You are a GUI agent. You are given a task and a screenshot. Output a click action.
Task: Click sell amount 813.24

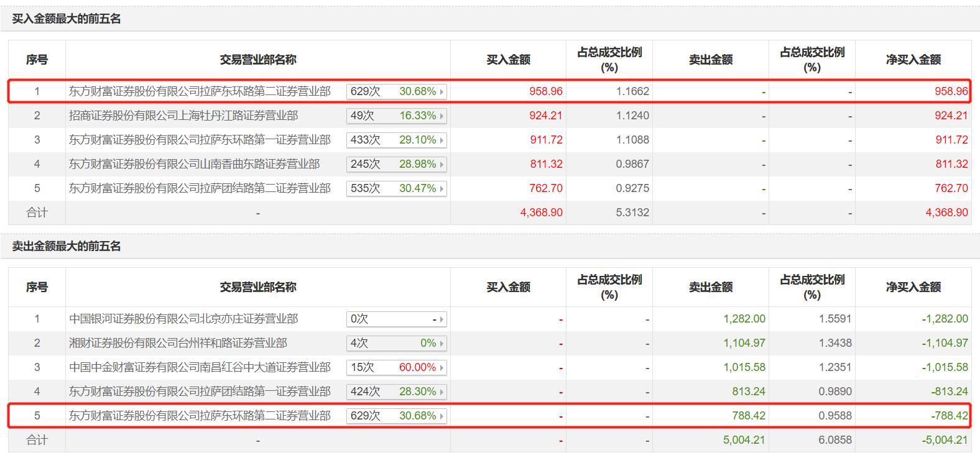[749, 392]
